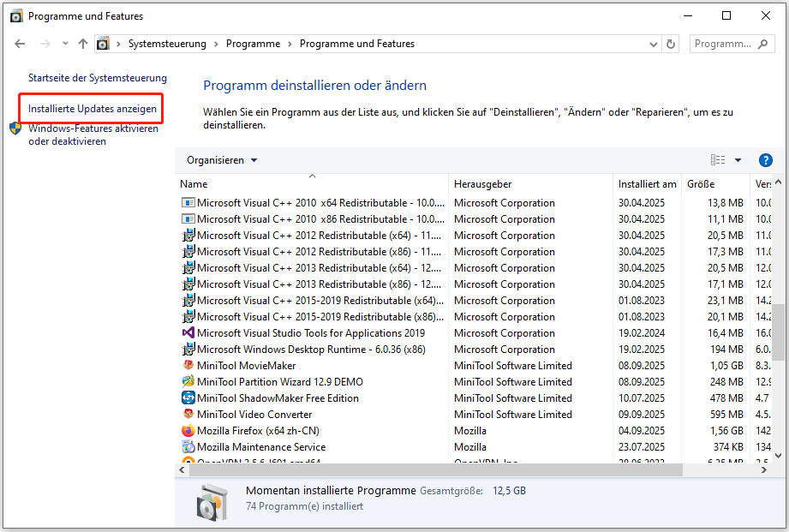Select MiniTool MovieMaker program name

(x=247, y=366)
